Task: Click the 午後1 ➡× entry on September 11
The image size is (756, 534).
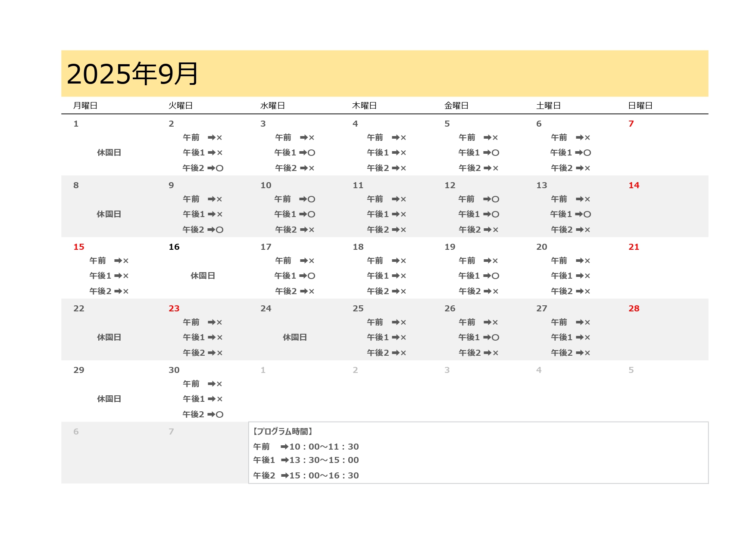Action: (x=387, y=214)
